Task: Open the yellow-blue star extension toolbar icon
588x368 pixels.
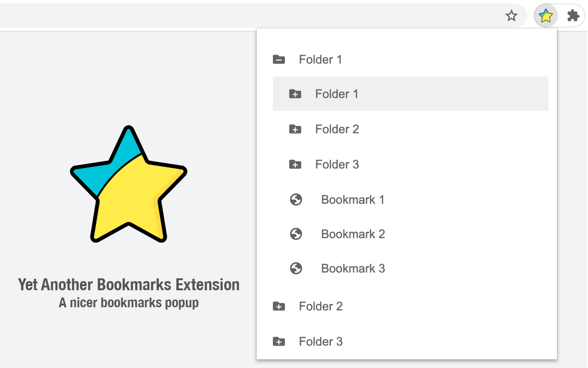Action: click(x=546, y=16)
